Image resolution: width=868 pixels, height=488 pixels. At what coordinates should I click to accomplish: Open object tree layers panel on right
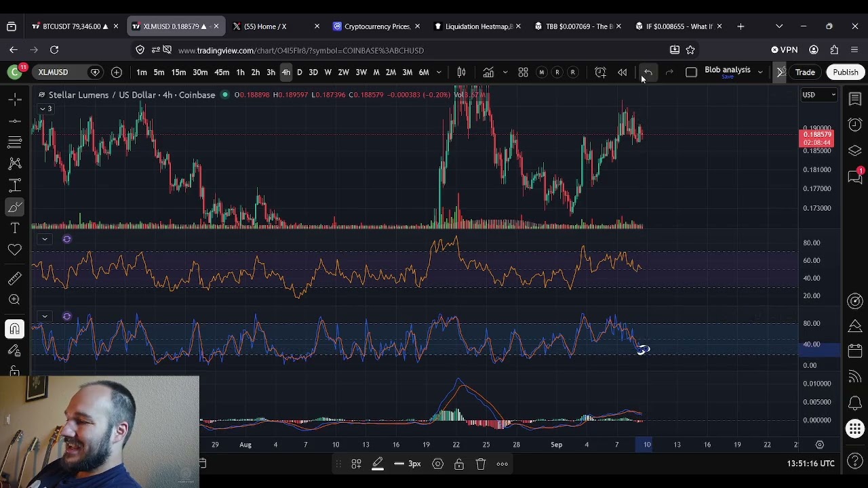(x=854, y=150)
